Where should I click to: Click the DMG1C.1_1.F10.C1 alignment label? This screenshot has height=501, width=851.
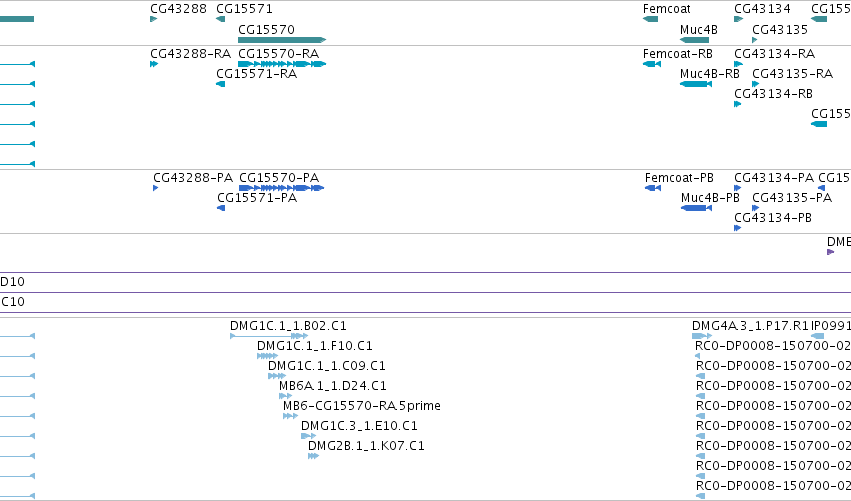(315, 346)
